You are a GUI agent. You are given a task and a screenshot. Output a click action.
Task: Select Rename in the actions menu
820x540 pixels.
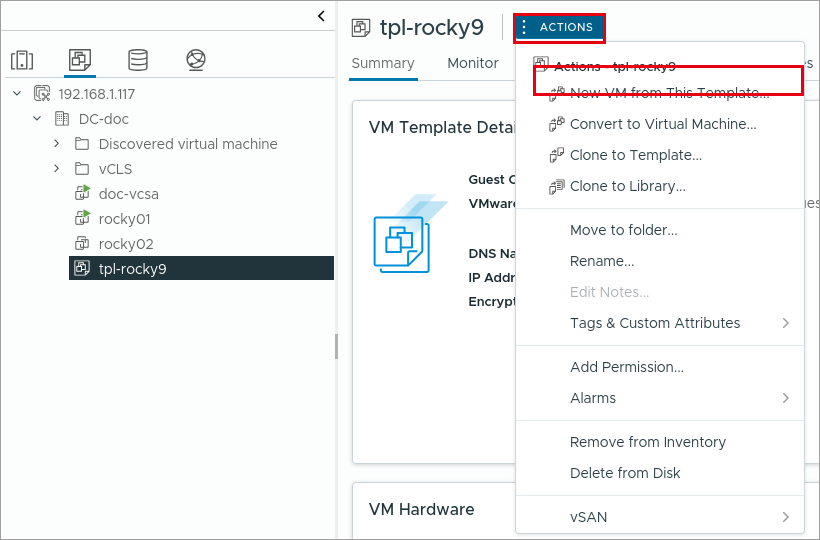point(659,261)
